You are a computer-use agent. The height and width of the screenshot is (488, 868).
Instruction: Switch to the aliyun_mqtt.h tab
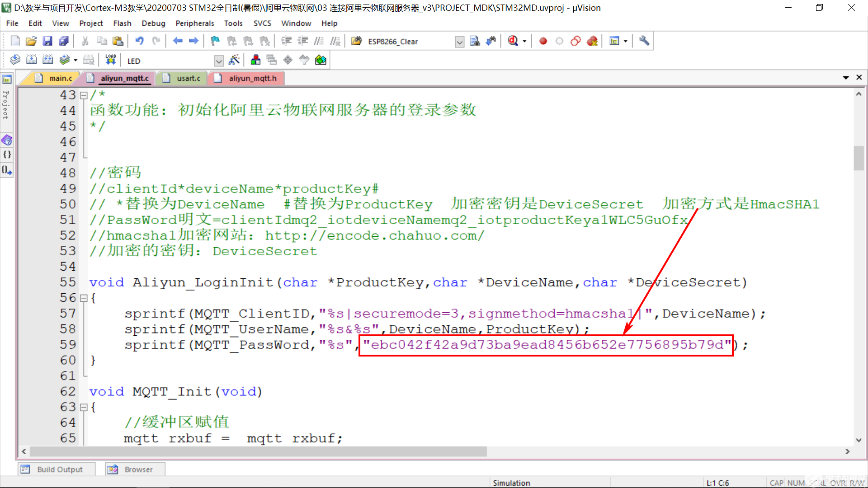point(252,78)
